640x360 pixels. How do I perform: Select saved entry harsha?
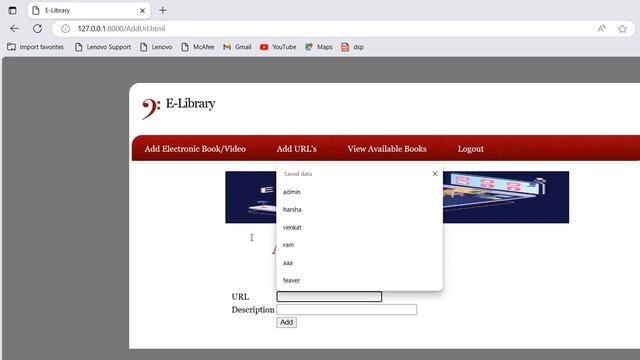pyautogui.click(x=359, y=209)
